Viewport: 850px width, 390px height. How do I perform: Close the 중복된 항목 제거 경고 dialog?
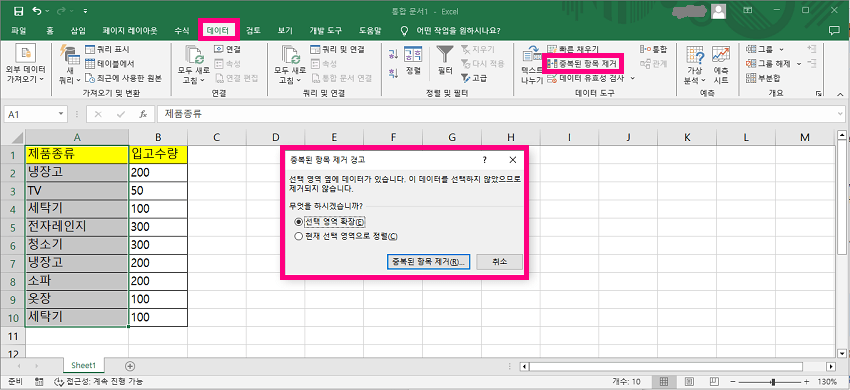(513, 160)
